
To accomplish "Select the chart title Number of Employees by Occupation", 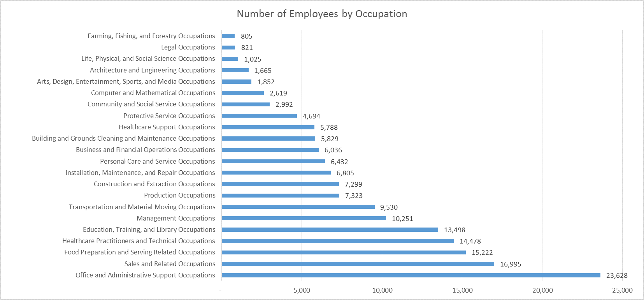I will coord(322,14).
